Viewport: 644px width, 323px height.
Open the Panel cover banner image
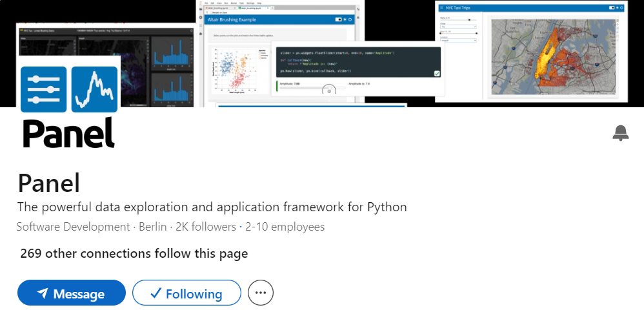click(322, 54)
